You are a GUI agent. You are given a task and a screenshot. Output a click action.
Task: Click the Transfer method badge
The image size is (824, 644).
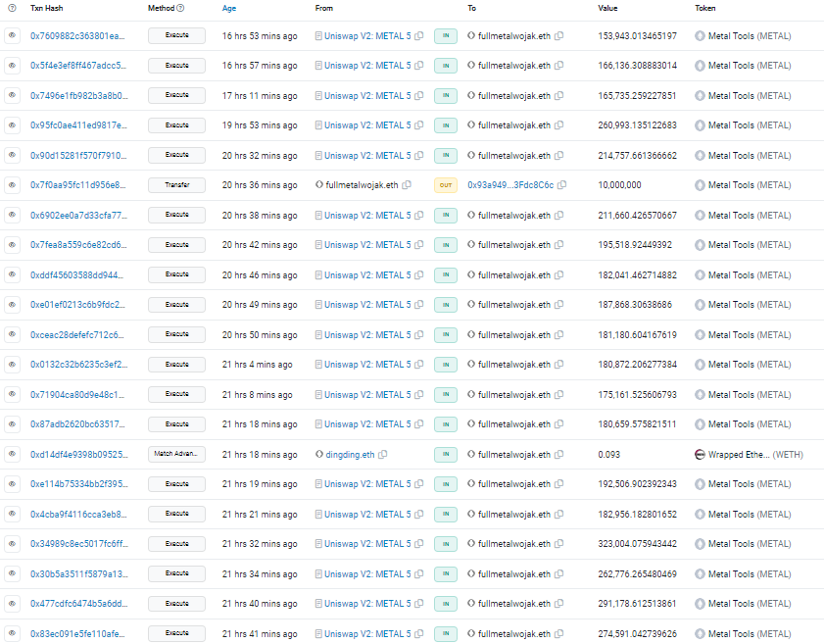176,185
